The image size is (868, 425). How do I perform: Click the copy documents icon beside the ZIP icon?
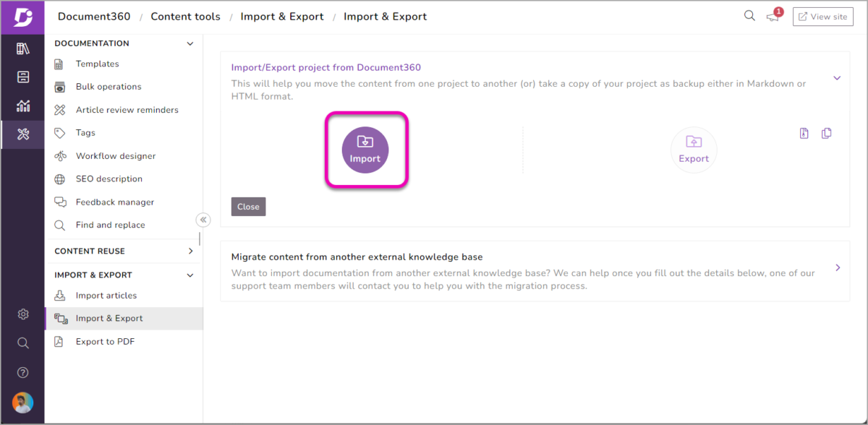(826, 133)
